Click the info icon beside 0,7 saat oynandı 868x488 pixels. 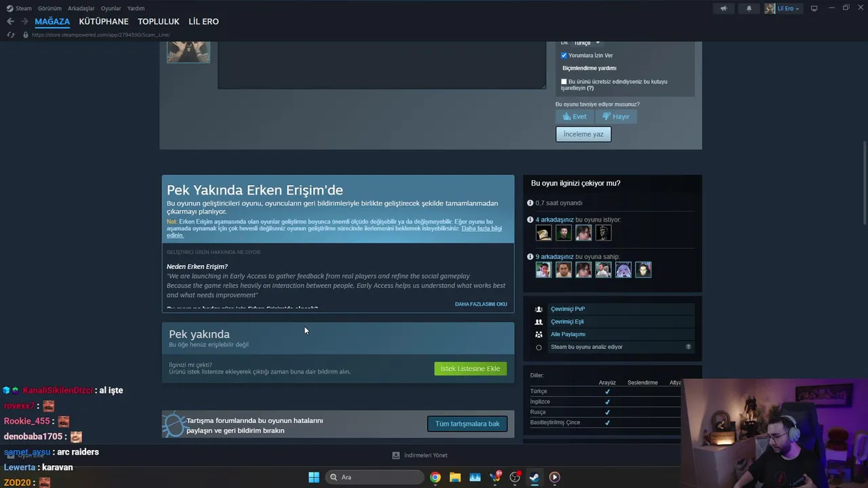point(530,203)
